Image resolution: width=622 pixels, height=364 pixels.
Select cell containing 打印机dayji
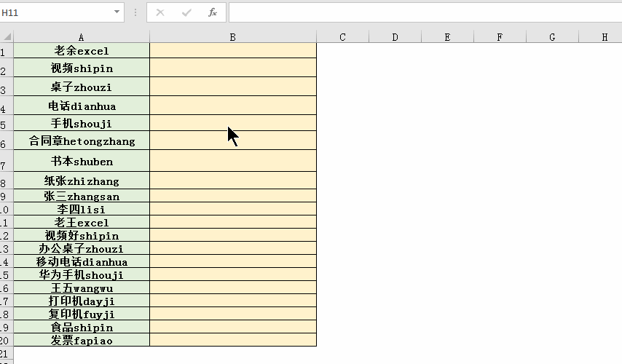(x=82, y=301)
